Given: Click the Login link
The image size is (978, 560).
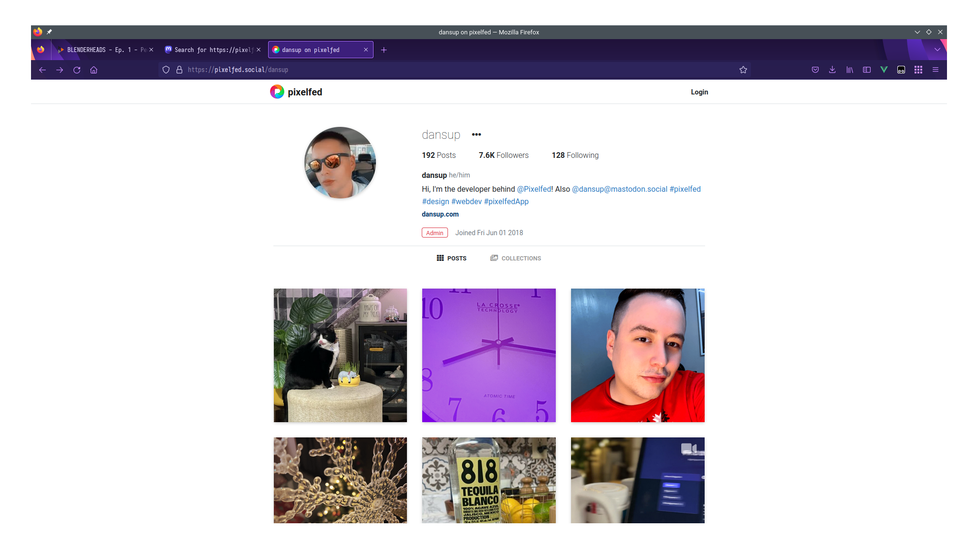Looking at the screenshot, I should pyautogui.click(x=699, y=92).
